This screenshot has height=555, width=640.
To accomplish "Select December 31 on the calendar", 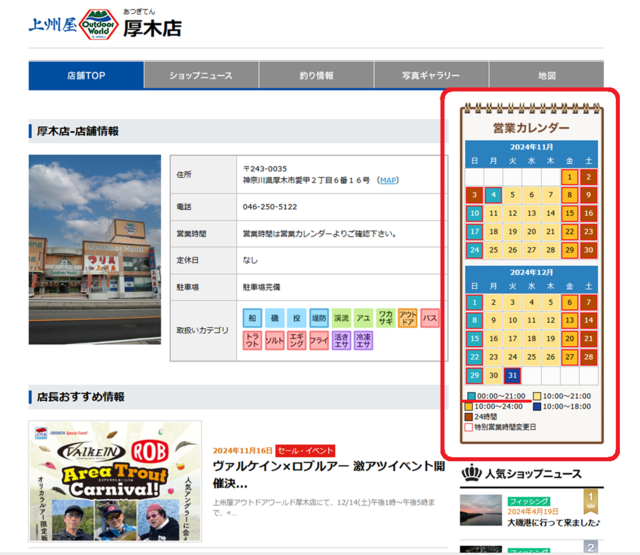I will [x=512, y=375].
